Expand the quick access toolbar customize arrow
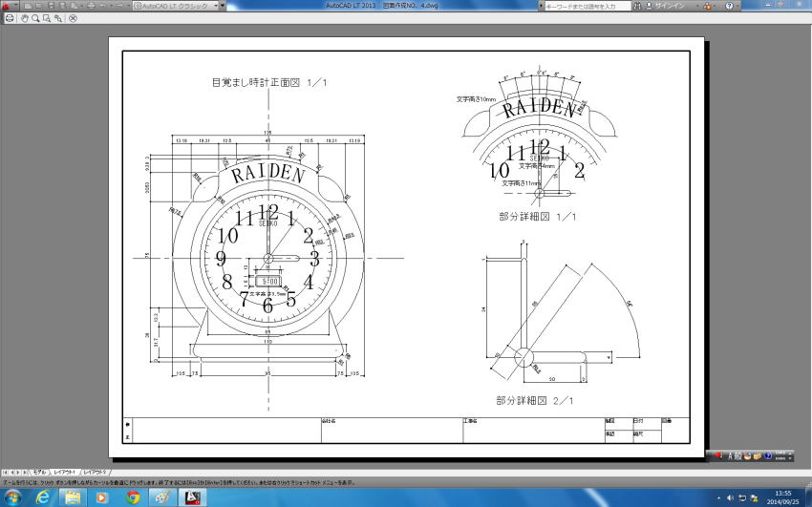Viewport: 812px width, 507px height. coord(223,6)
